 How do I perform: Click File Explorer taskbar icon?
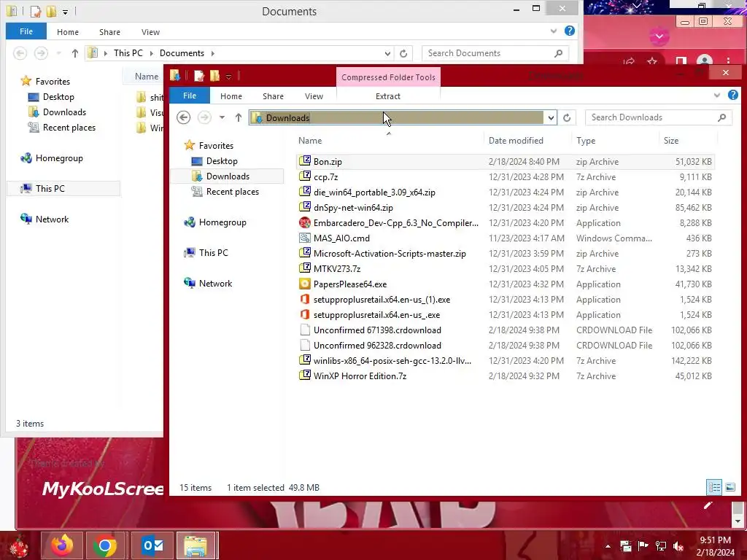click(x=196, y=545)
